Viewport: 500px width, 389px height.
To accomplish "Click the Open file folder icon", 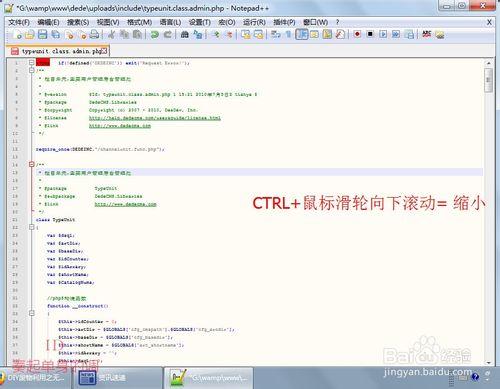I will (30, 34).
